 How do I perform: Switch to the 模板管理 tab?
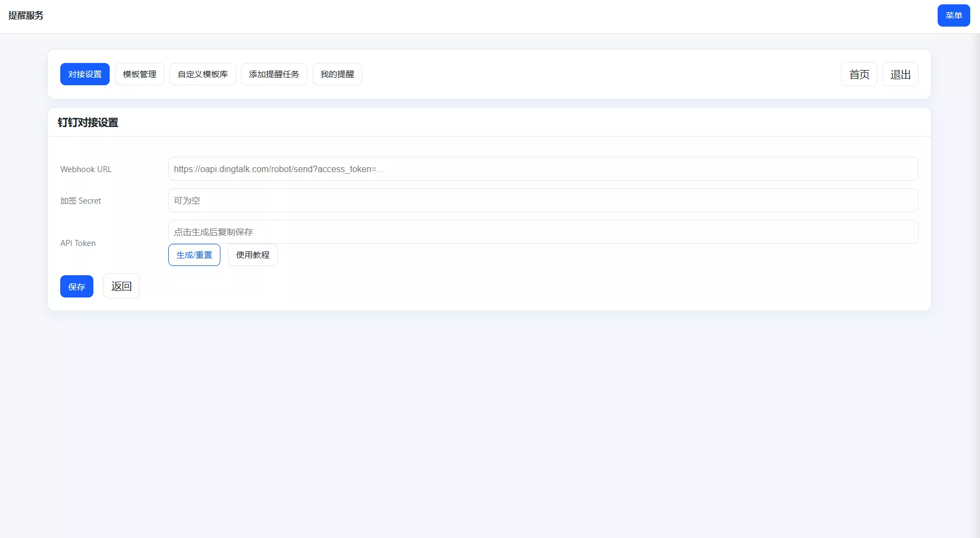click(140, 74)
